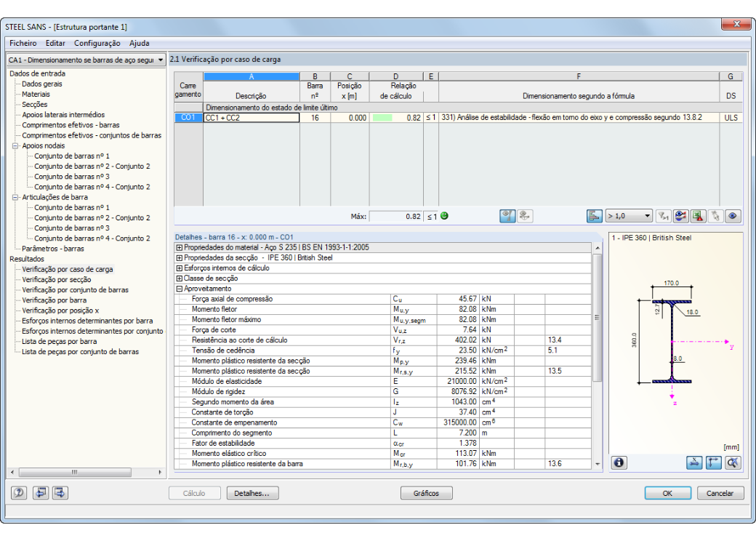Viewport: 756px width, 541px height.
Task: Collapse the 'Aproveitamento' section
Action: (x=180, y=289)
